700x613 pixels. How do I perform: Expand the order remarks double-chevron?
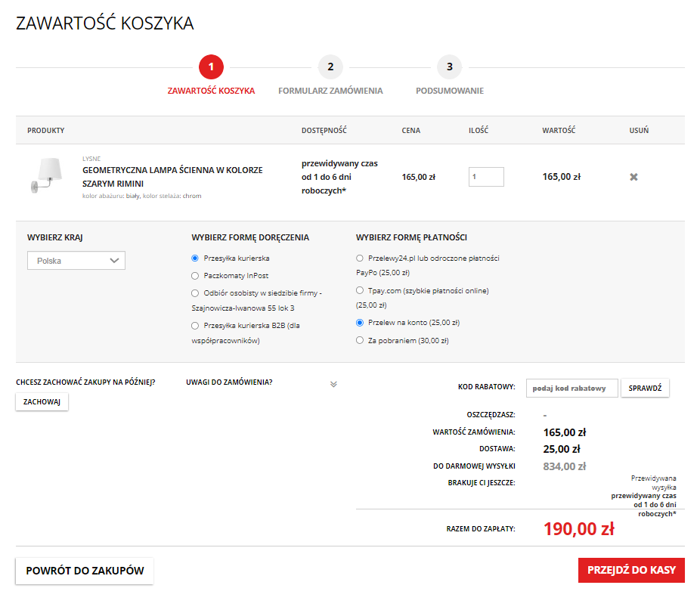pyautogui.click(x=333, y=384)
